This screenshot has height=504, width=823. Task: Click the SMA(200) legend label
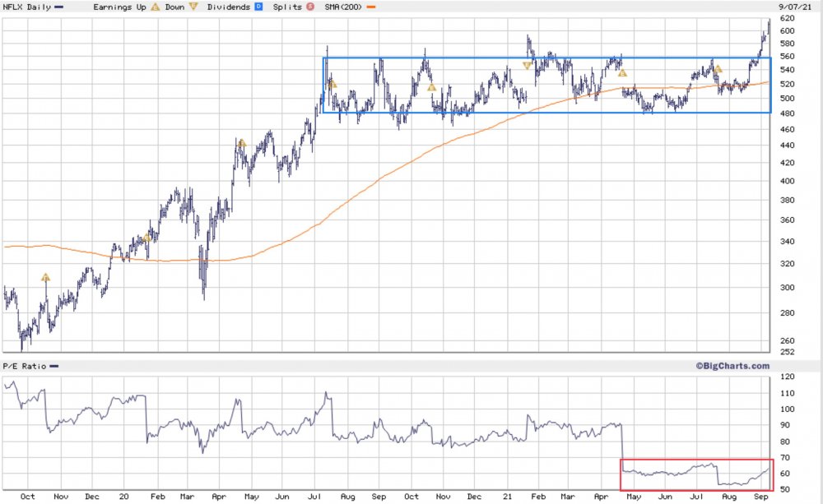pyautogui.click(x=343, y=7)
